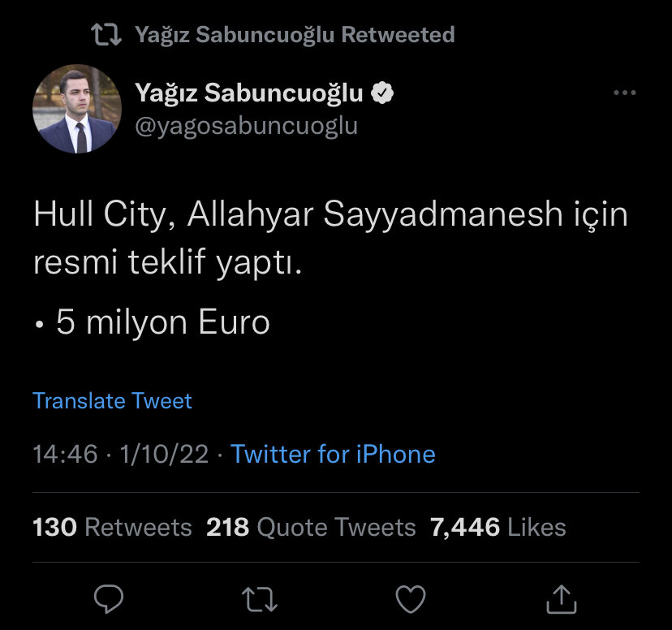Click the 1/10/22 date
Viewport: 672px width, 630px height.
pos(163,454)
